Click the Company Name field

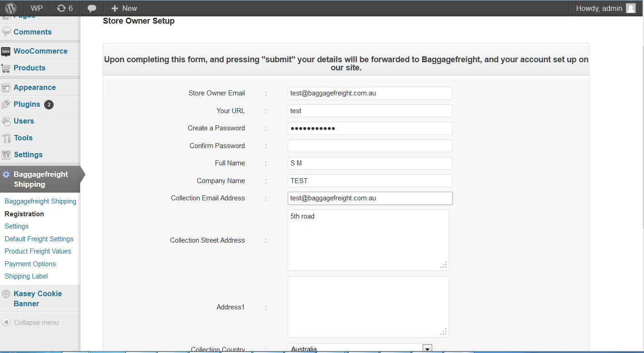coord(370,181)
